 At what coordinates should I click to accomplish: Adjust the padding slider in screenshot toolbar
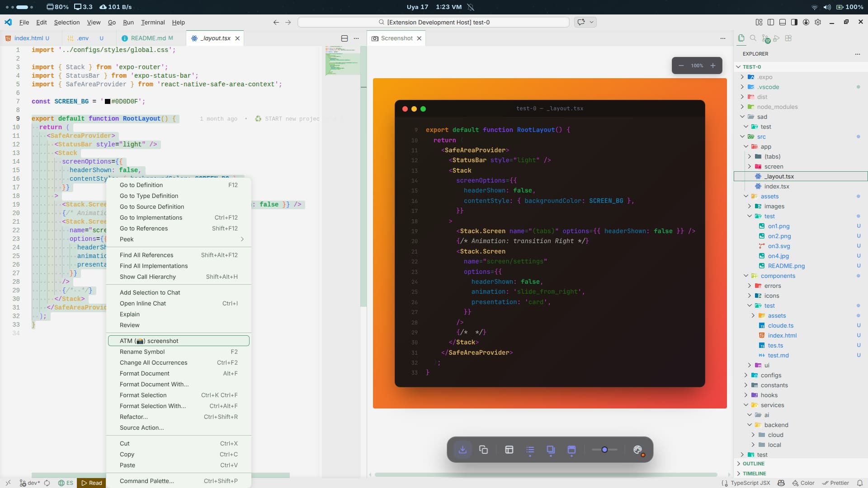click(604, 450)
